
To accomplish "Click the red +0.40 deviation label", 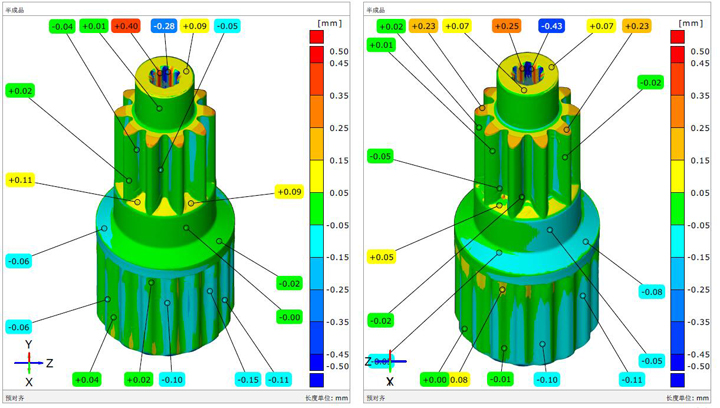I will pos(127,25).
